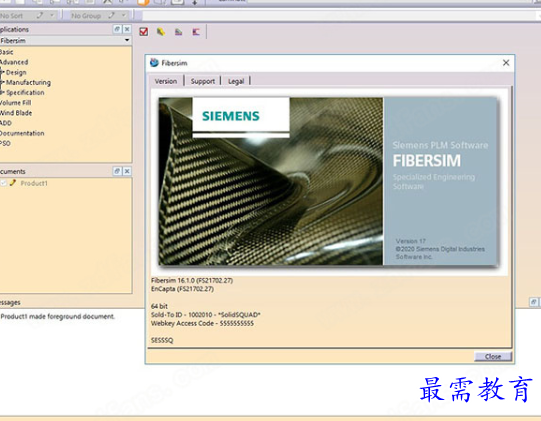Close the Documents panel
Viewport: 541px width, 421px height.
[127, 171]
